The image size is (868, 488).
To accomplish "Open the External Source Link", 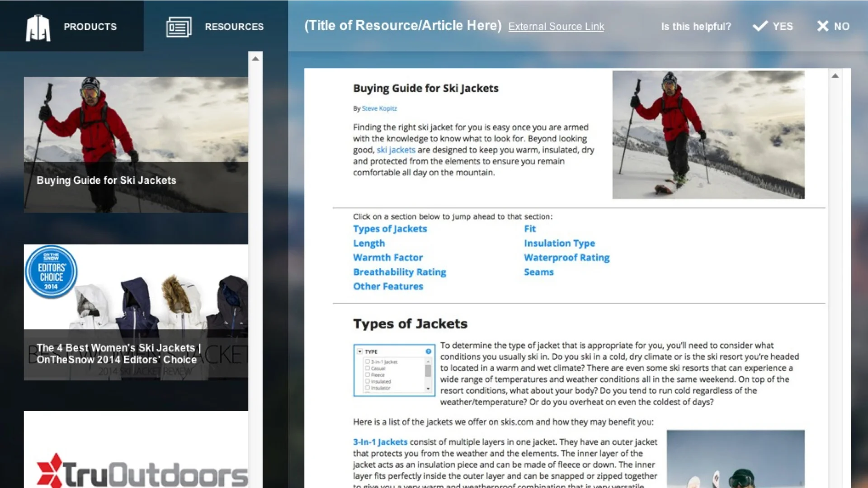I will click(x=556, y=27).
